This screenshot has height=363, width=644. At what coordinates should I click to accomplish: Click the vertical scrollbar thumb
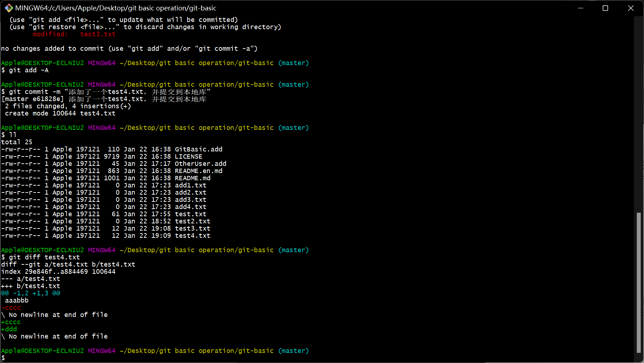click(x=639, y=282)
